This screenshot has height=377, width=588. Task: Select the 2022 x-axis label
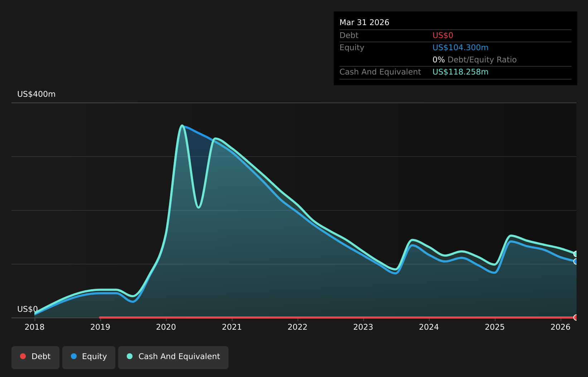[298, 327]
